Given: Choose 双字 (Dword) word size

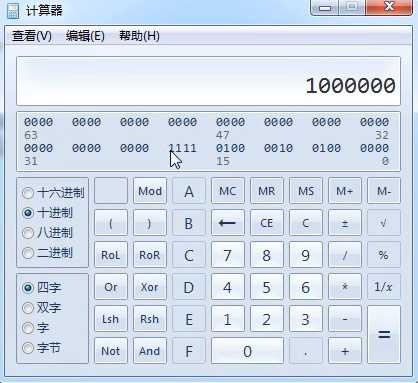Looking at the screenshot, I should click(x=42, y=307).
